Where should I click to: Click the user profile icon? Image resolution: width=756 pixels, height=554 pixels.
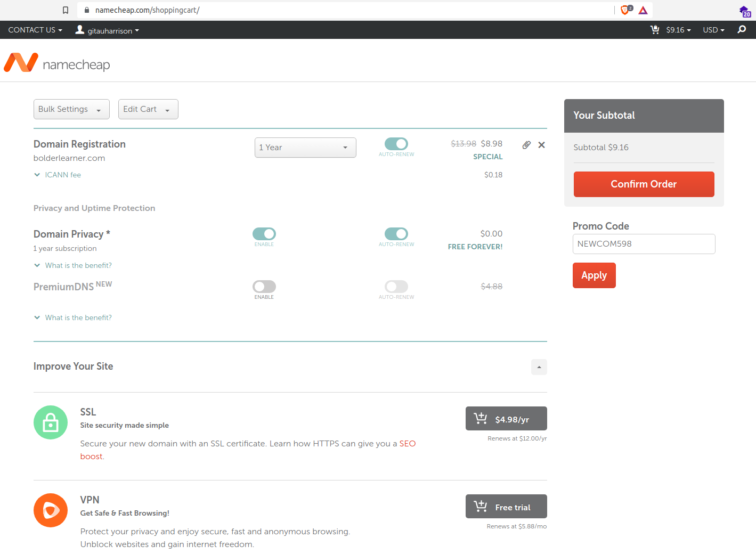point(80,30)
